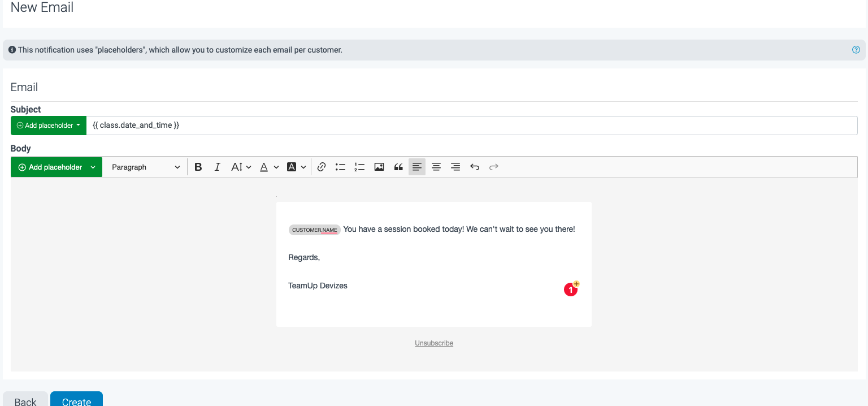Undo the last edit
868x406 pixels.
475,167
